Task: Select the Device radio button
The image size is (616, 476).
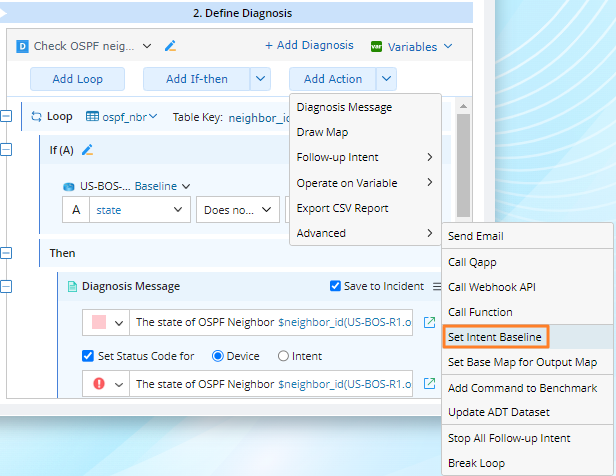Action: pos(217,356)
